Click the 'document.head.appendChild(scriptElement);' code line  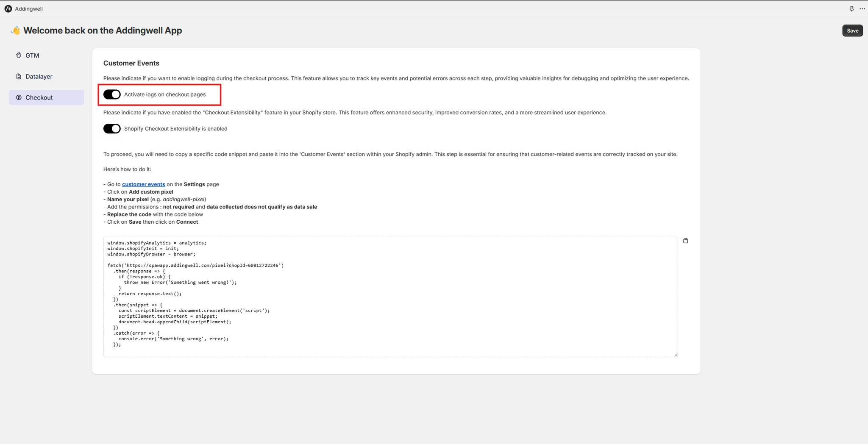[x=175, y=322]
